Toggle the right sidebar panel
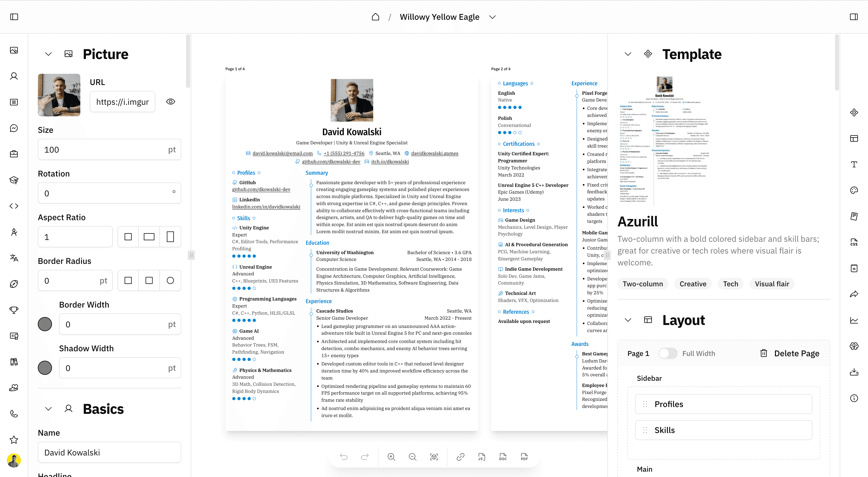This screenshot has width=868, height=477. point(854,17)
